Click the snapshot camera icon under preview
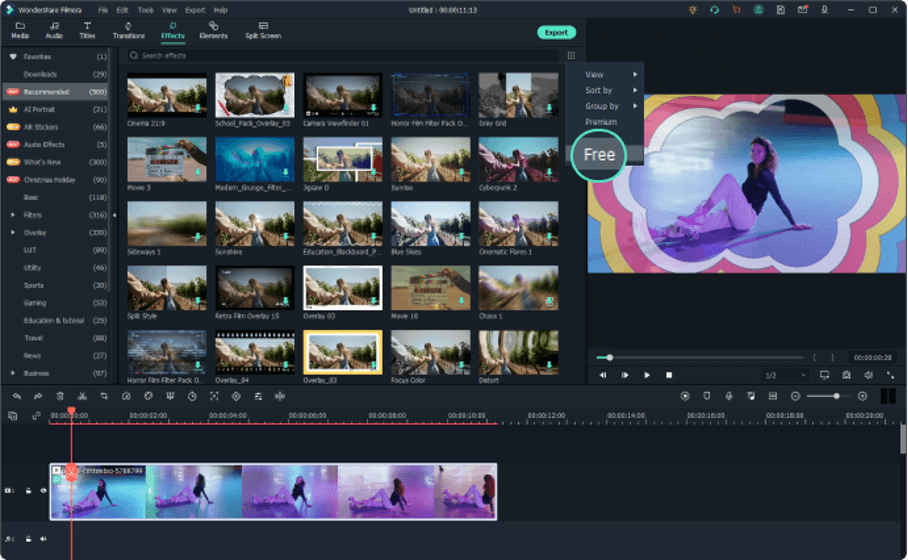This screenshot has height=560, width=908. (x=847, y=375)
